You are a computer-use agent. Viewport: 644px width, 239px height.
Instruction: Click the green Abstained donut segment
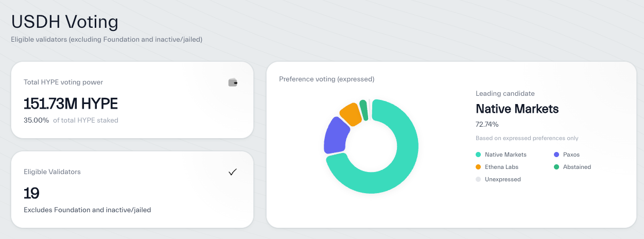pyautogui.click(x=363, y=109)
